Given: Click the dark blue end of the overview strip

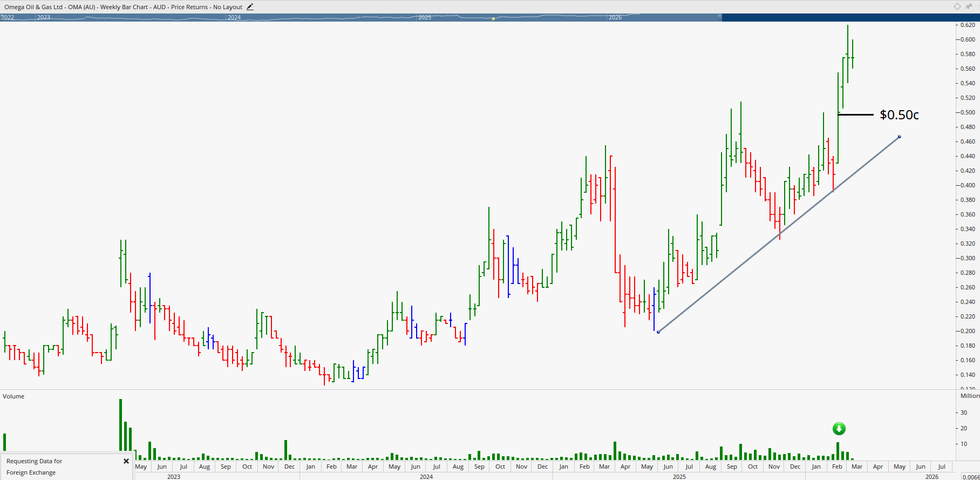Looking at the screenshot, I should point(850,17).
